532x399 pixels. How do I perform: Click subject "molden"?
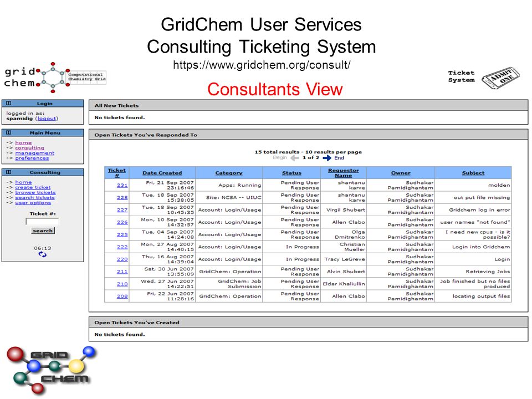point(499,185)
